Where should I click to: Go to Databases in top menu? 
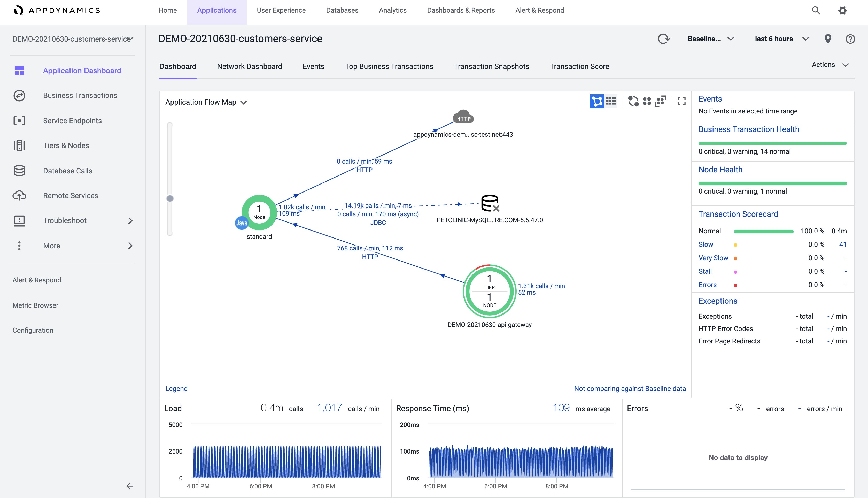[342, 11]
